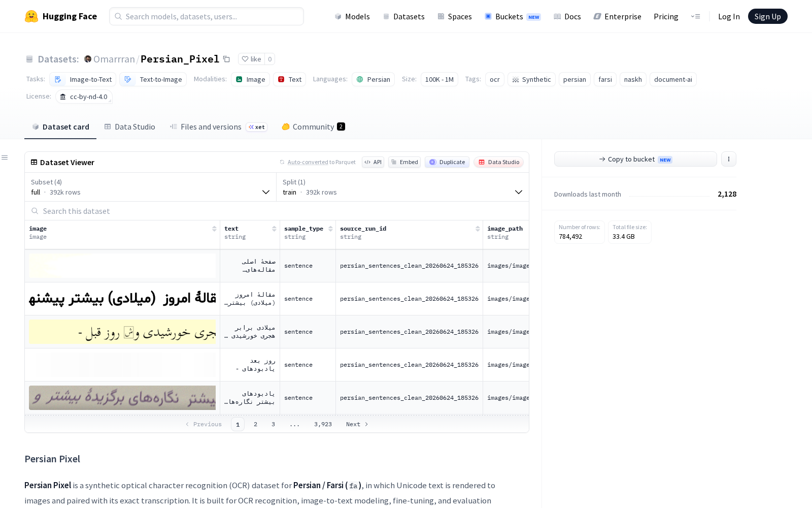The image size is (812, 508).
Task: Click current page 1 in pagination
Action: [x=238, y=424]
